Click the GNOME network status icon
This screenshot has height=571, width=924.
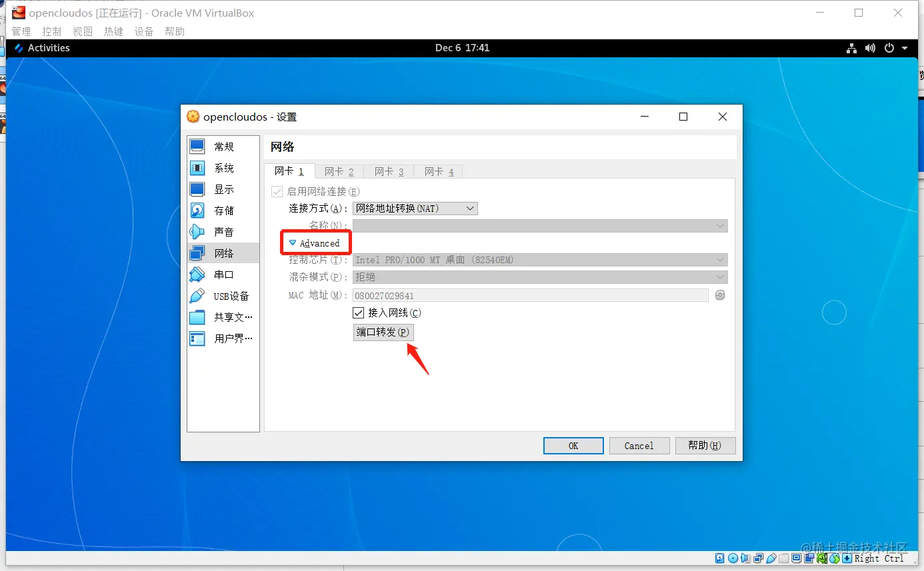851,48
